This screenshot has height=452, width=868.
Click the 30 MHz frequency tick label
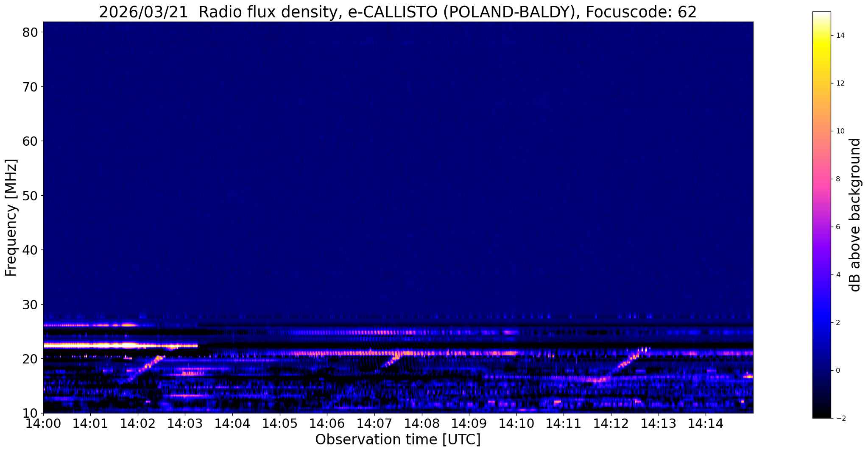point(30,305)
